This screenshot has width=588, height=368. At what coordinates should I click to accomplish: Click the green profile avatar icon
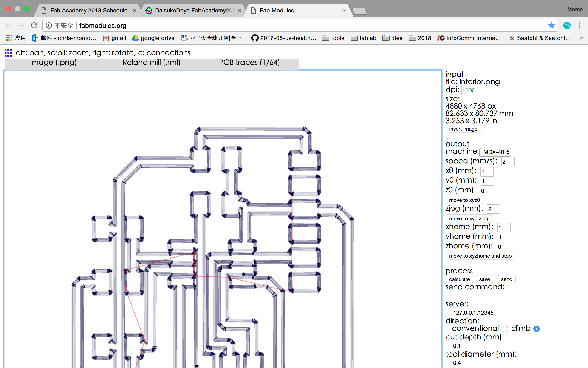(x=567, y=25)
